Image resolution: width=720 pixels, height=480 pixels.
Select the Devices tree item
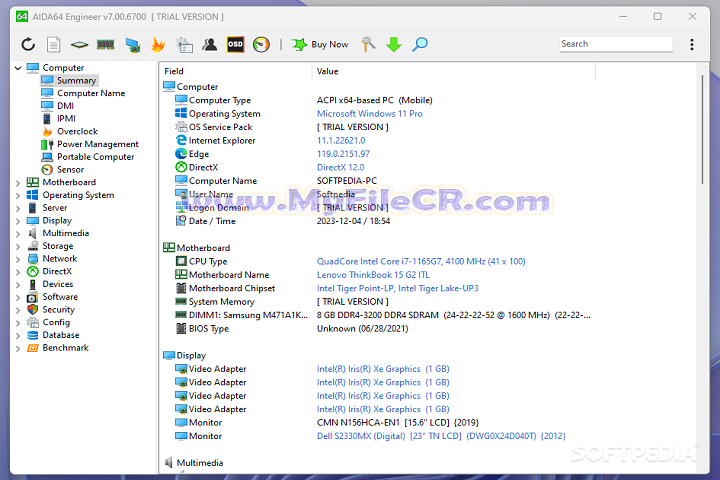point(58,284)
